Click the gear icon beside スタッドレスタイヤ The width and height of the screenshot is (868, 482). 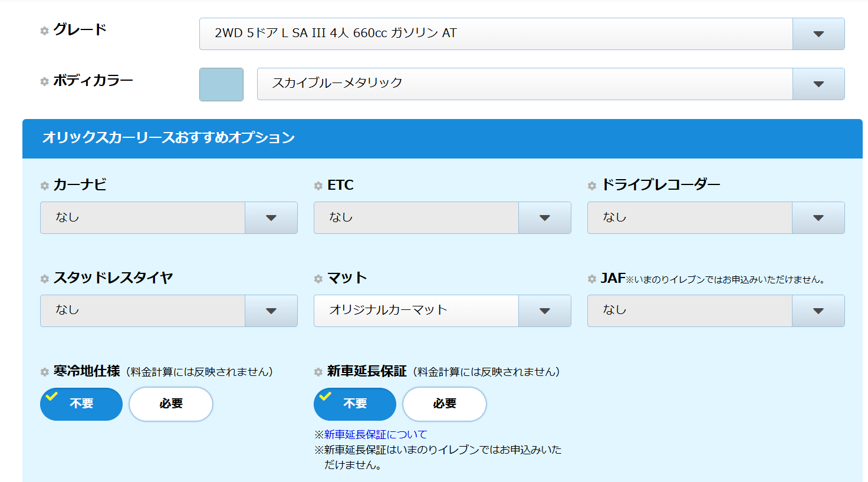pyautogui.click(x=44, y=279)
